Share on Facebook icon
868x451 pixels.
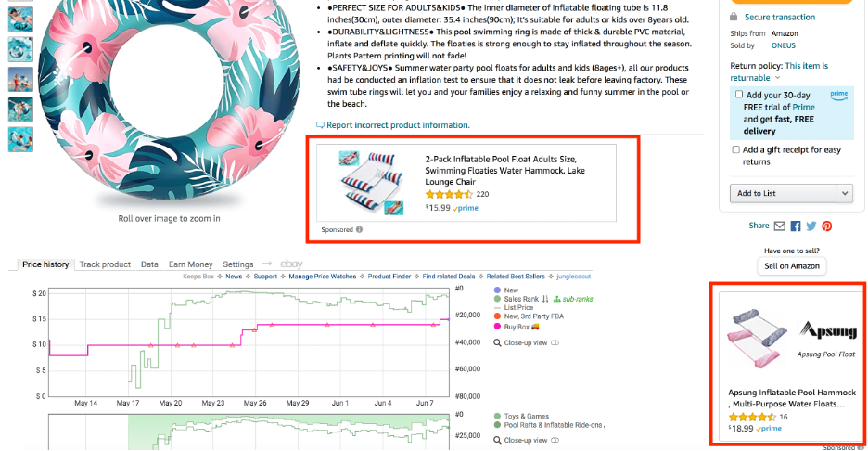click(796, 226)
